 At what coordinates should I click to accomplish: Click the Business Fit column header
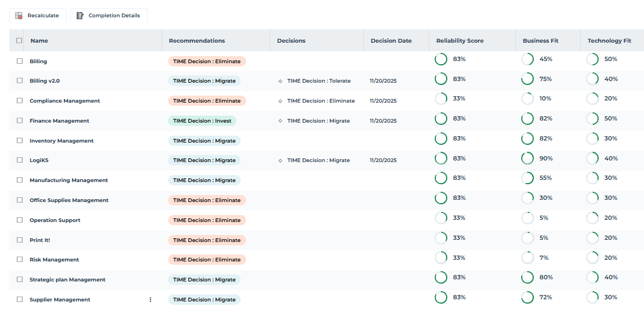pyautogui.click(x=540, y=41)
